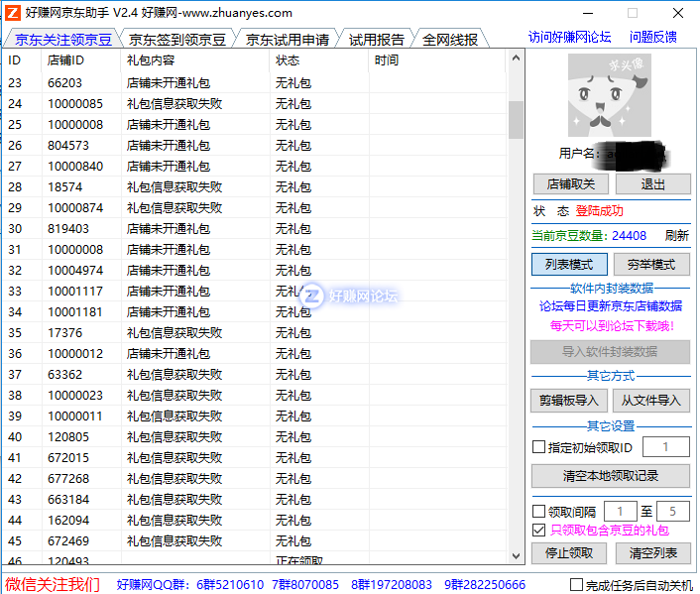Uncheck 只领取包含京豆的礼包 checkbox
The width and height of the screenshot is (700, 594).
point(538,531)
